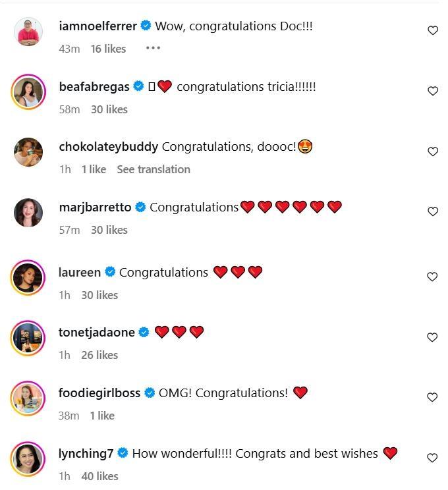The image size is (448, 490).
Task: Open chokolateybuddy's profile photo
Action: (28, 153)
